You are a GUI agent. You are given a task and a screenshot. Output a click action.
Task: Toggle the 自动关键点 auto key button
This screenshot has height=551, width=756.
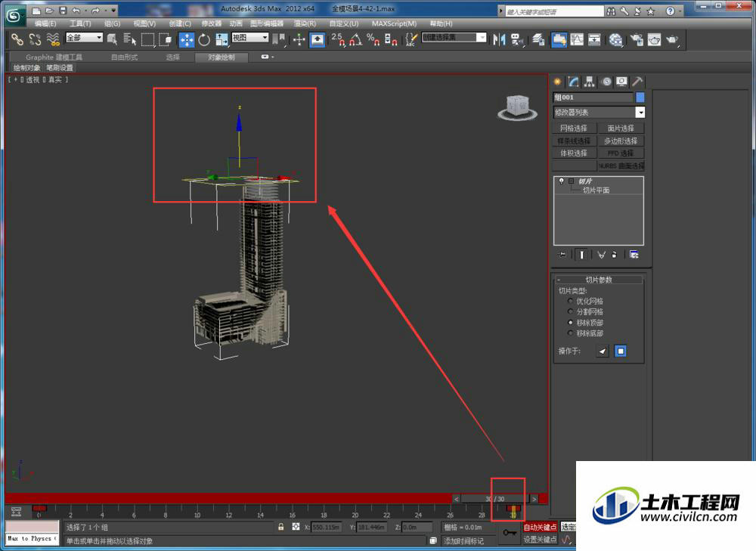(x=540, y=528)
